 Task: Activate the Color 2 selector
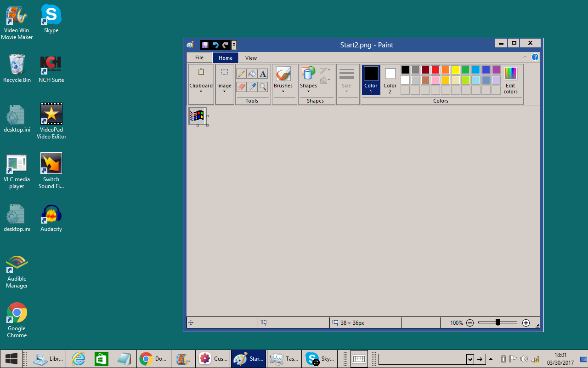click(390, 80)
